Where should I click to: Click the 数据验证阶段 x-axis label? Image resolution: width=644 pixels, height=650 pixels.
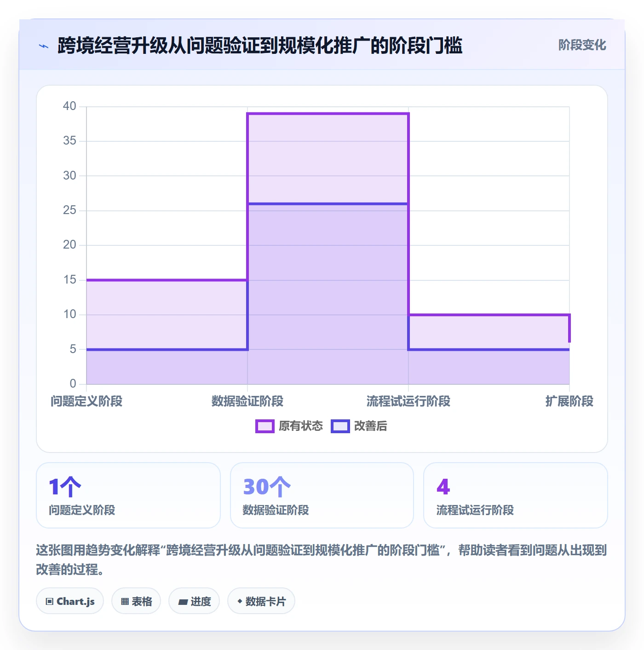[247, 401]
